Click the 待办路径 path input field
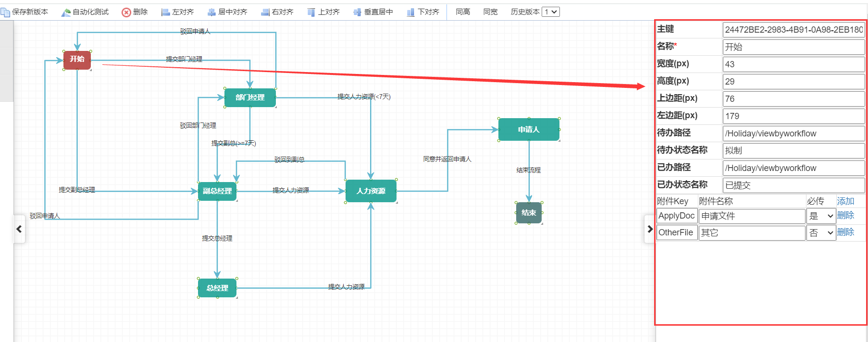This screenshot has height=342, width=868. (794, 134)
